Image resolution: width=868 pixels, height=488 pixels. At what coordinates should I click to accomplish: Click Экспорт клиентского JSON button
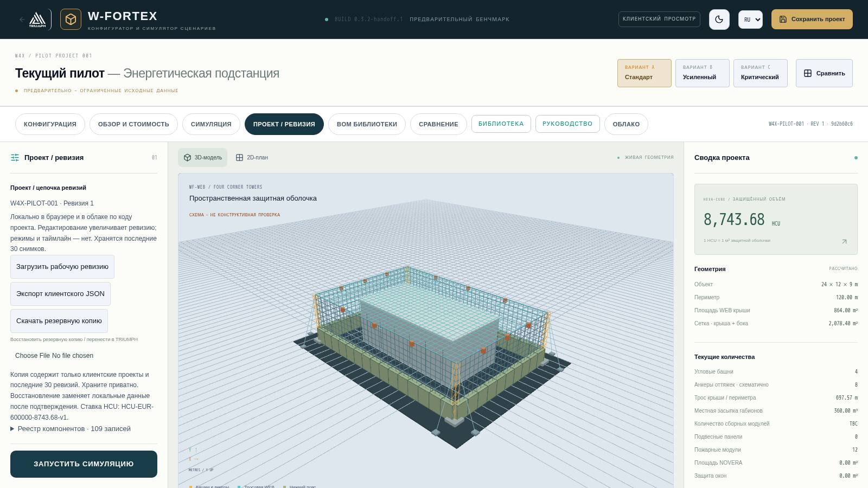[x=60, y=294]
